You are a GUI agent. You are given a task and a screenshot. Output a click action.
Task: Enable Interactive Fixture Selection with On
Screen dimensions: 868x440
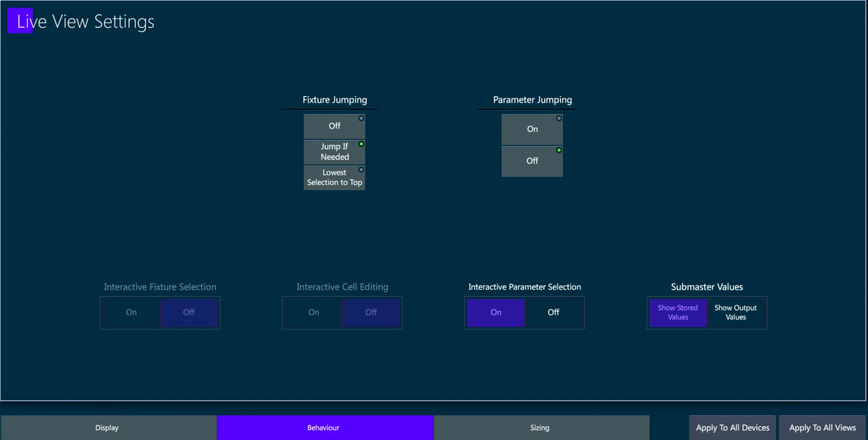pyautogui.click(x=131, y=313)
